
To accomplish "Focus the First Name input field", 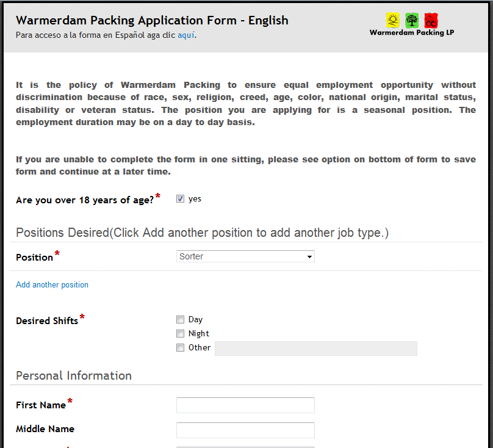I will coord(245,405).
